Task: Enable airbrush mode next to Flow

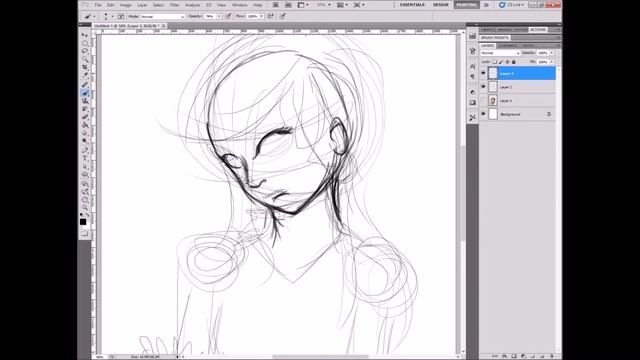Action: click(271, 16)
